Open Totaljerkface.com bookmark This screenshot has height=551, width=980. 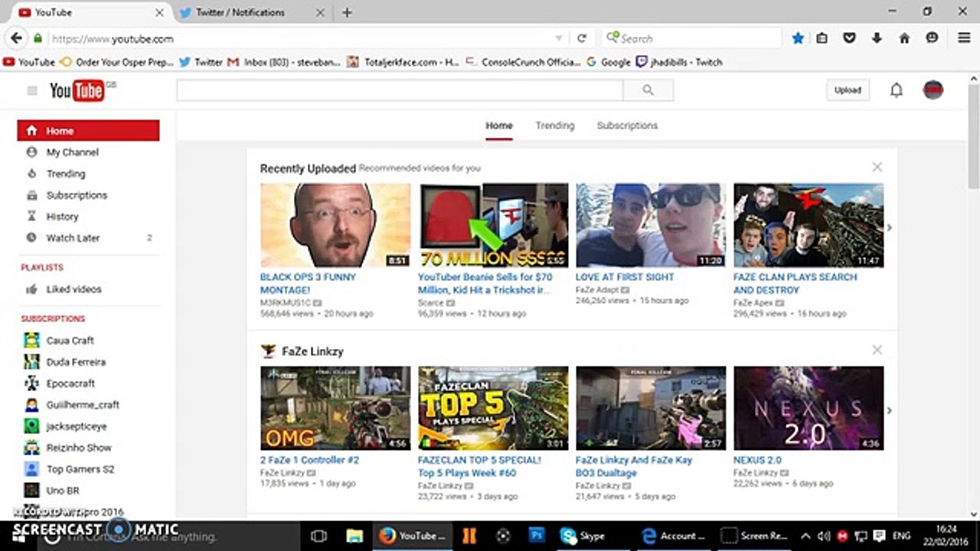[x=402, y=62]
